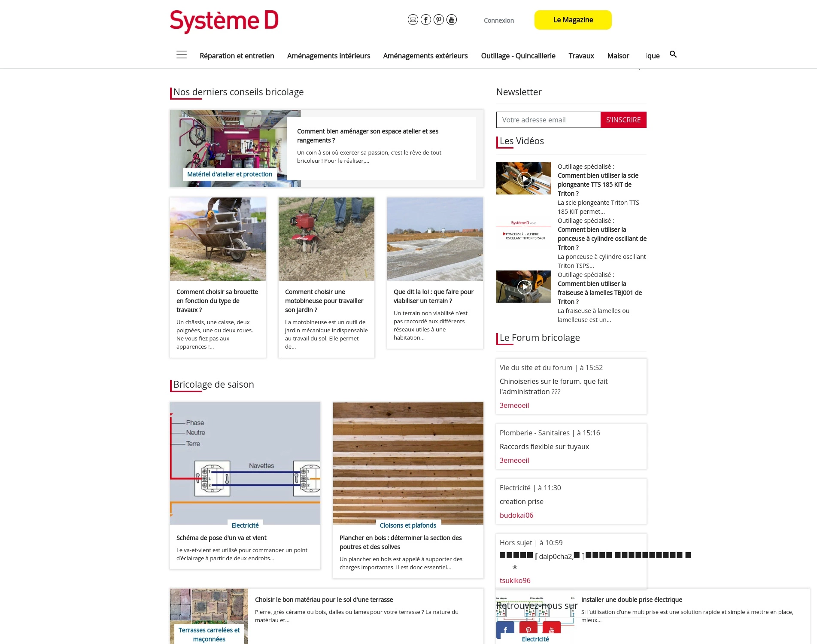Open ponceuse à cylindre oscillant video title
The width and height of the screenshot is (817, 644).
[x=602, y=239]
